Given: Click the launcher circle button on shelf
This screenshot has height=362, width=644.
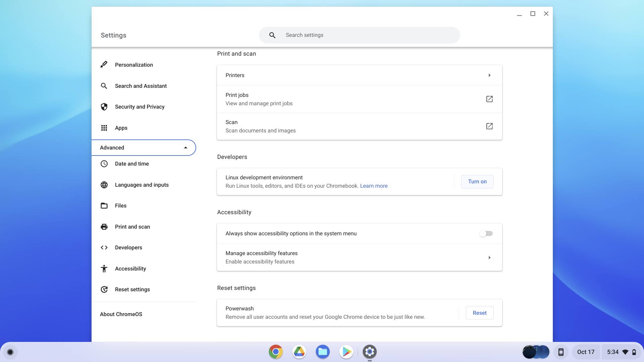Looking at the screenshot, I should (10, 352).
